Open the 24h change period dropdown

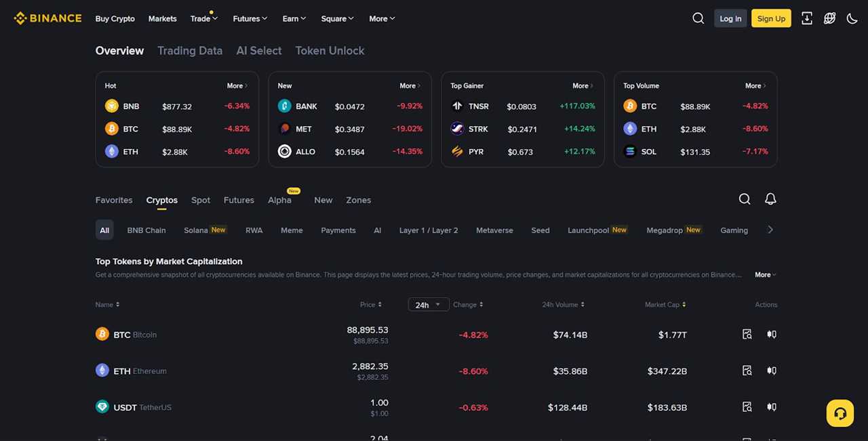428,304
